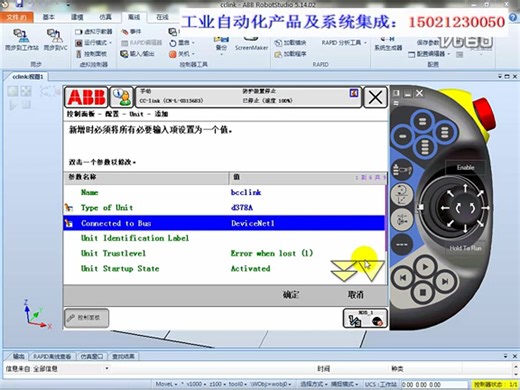Open the 文件 file menu tab
Image resolution: width=520 pixels, height=390 pixels.
[17, 17]
